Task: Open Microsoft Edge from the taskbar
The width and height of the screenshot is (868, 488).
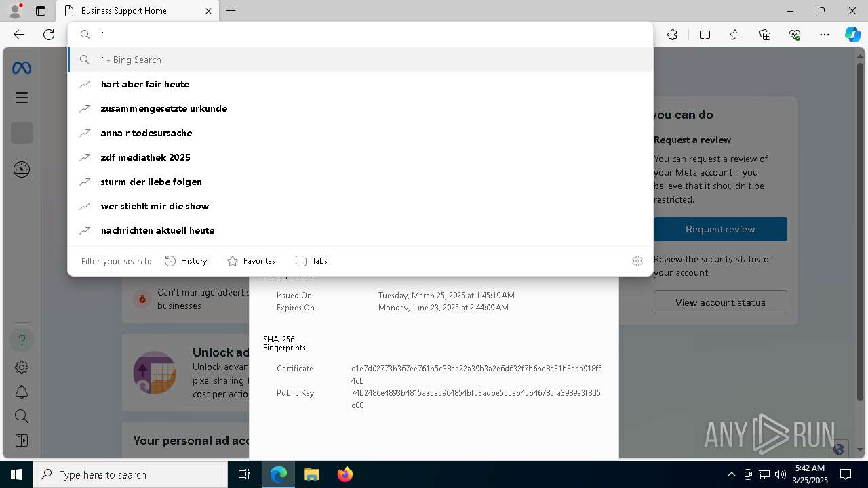Action: click(279, 474)
